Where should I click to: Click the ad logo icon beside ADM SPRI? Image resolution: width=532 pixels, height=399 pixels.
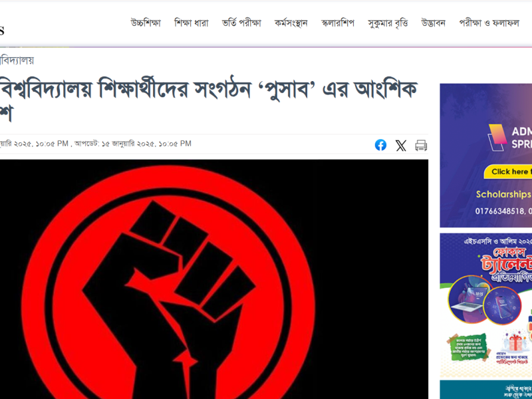tap(497, 138)
